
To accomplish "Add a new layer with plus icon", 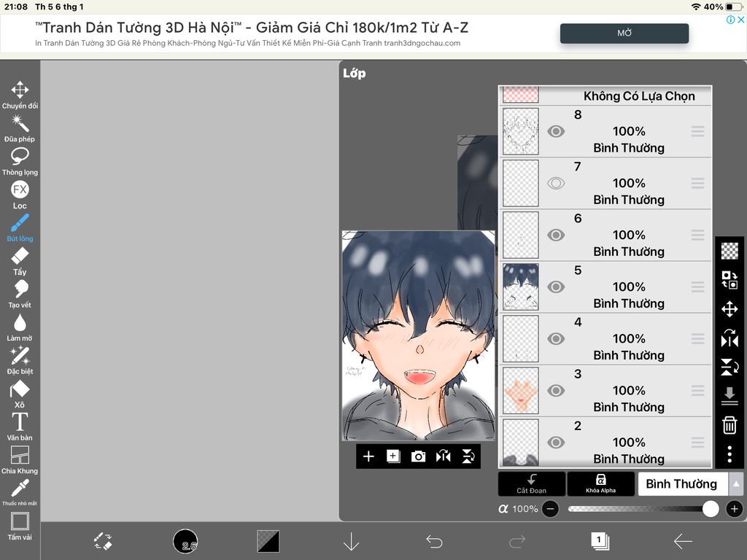I will click(368, 456).
